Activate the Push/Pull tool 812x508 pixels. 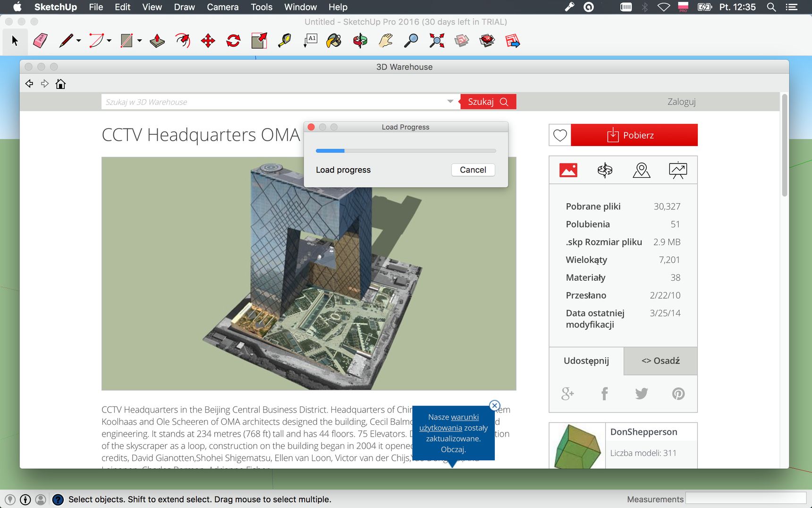pyautogui.click(x=157, y=41)
